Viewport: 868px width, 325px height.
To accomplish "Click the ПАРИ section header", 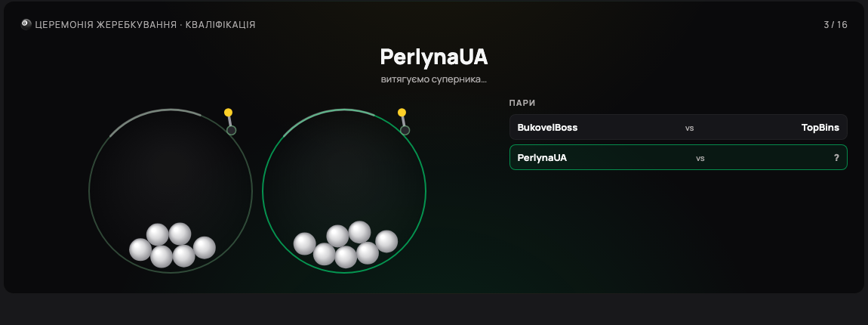I will (522, 103).
